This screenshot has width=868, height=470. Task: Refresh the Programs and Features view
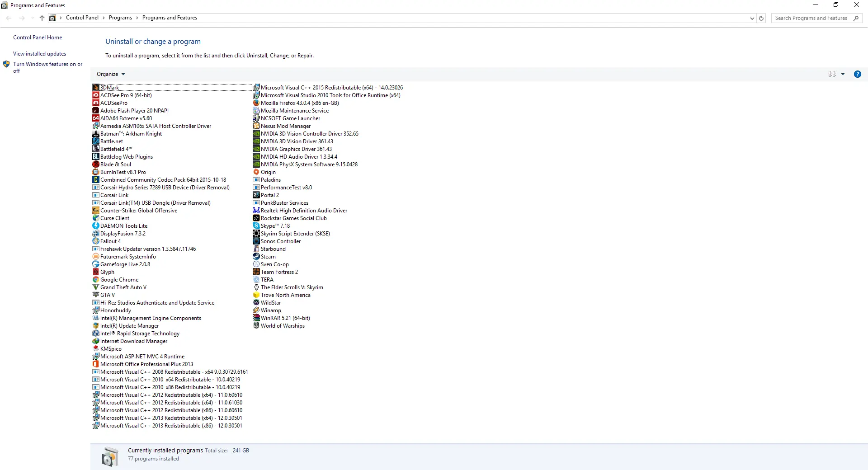coord(761,18)
